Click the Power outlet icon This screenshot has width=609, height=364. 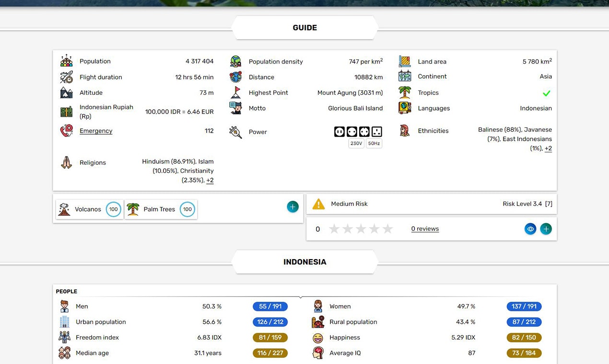[235, 132]
